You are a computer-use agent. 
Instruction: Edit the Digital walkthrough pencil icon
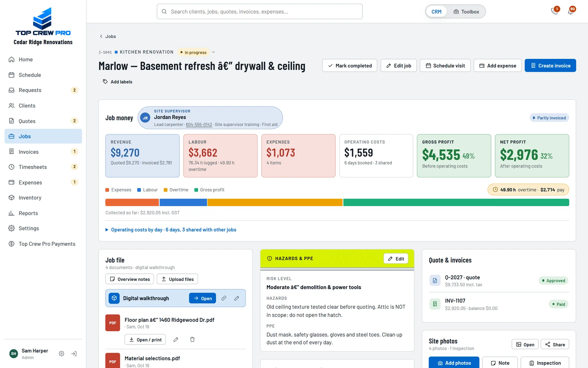click(237, 298)
